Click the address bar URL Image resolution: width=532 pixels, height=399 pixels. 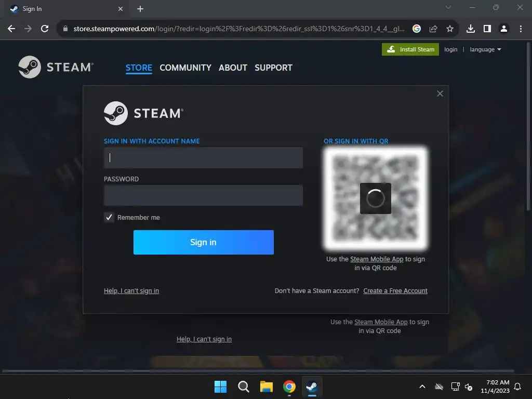click(x=239, y=29)
